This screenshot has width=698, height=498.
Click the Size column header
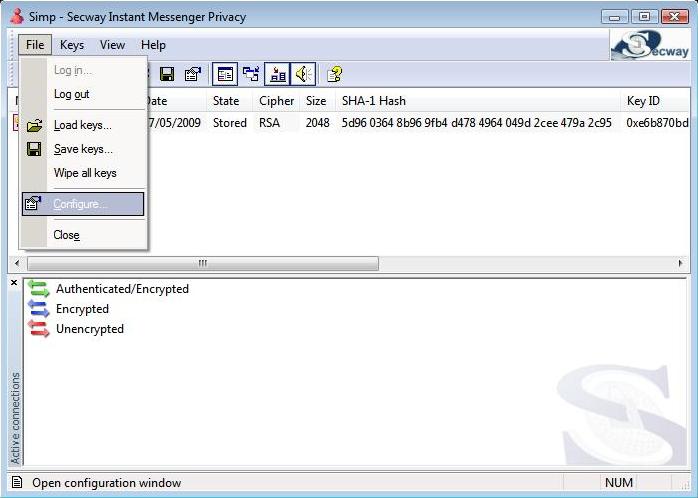point(317,101)
